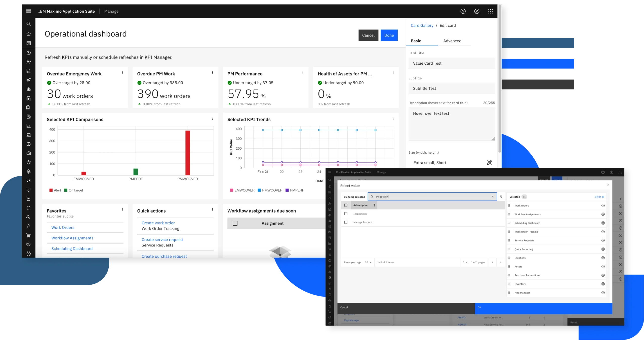Click the search magnifier in sidebar
644x340 pixels.
pyautogui.click(x=28, y=24)
